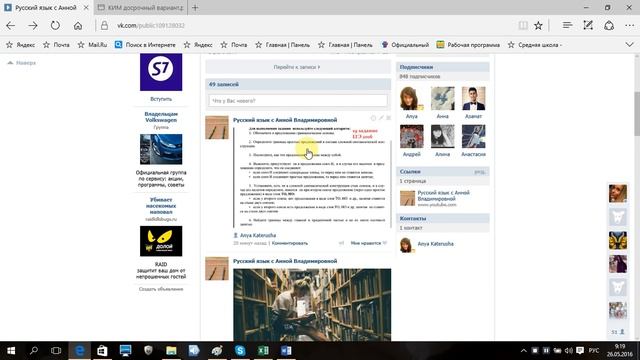This screenshot has width=640, height=360.
Task: Open the second post's group name link
Action: [285, 261]
